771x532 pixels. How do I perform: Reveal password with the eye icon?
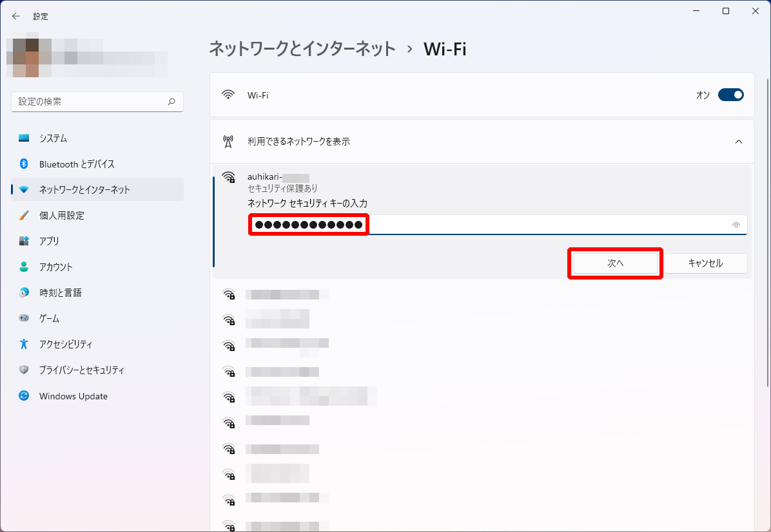(x=736, y=225)
